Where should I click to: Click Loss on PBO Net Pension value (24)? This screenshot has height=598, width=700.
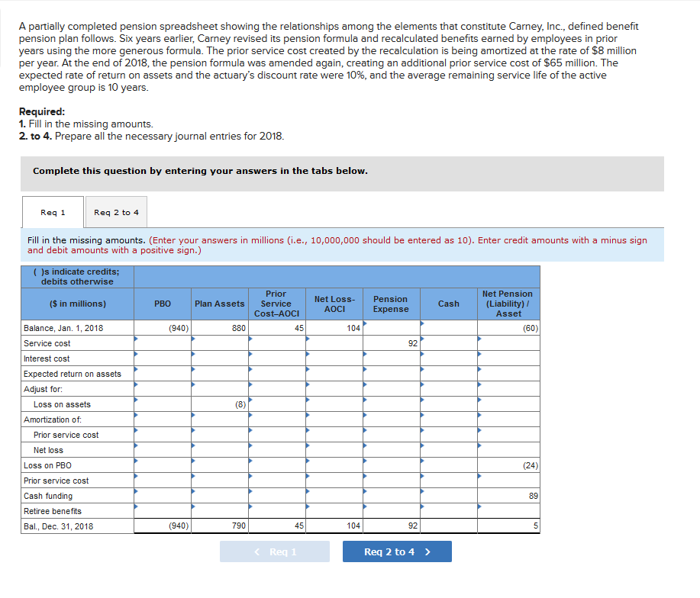[x=531, y=465]
